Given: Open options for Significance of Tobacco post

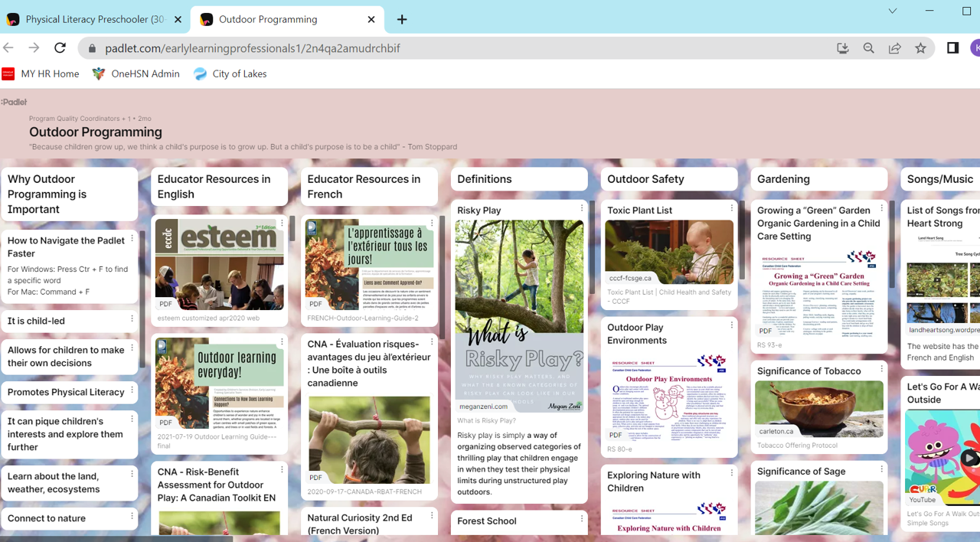Looking at the screenshot, I should pos(882,369).
